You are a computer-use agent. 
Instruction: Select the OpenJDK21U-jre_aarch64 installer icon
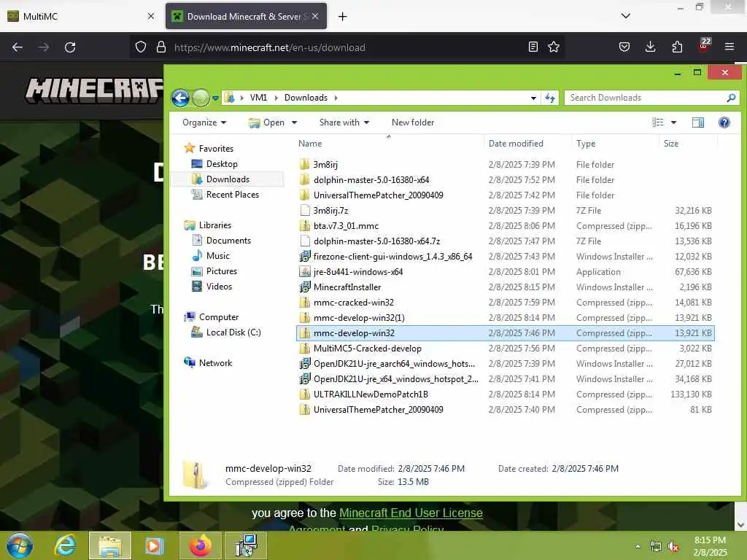305,363
